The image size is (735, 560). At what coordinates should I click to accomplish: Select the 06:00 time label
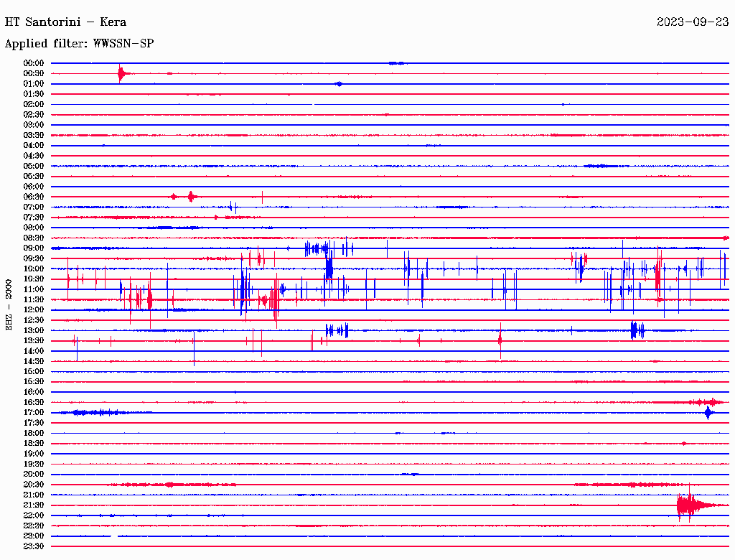(34, 187)
